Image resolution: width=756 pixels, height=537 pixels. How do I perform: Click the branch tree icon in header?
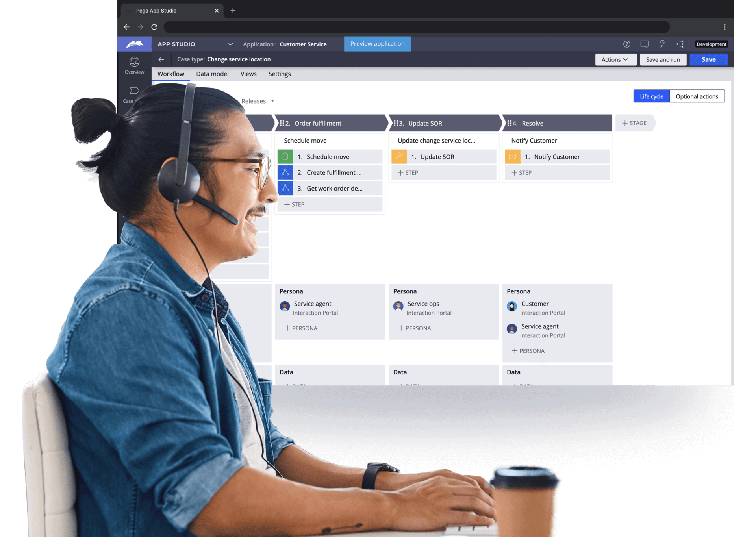coord(680,44)
